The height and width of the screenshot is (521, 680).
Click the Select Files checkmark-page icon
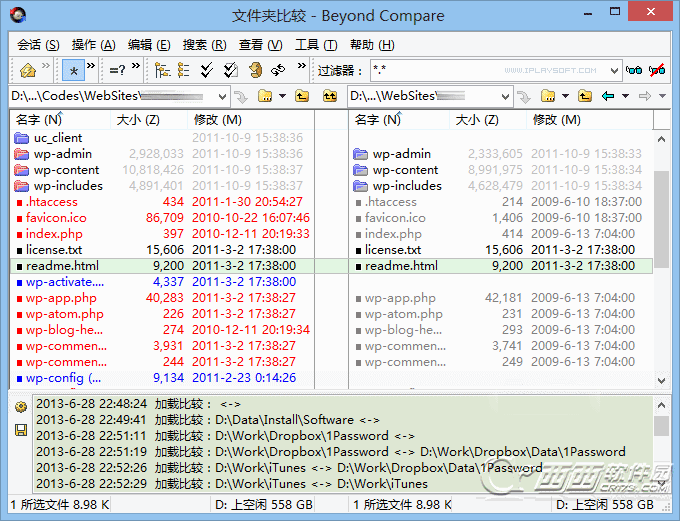tap(231, 70)
